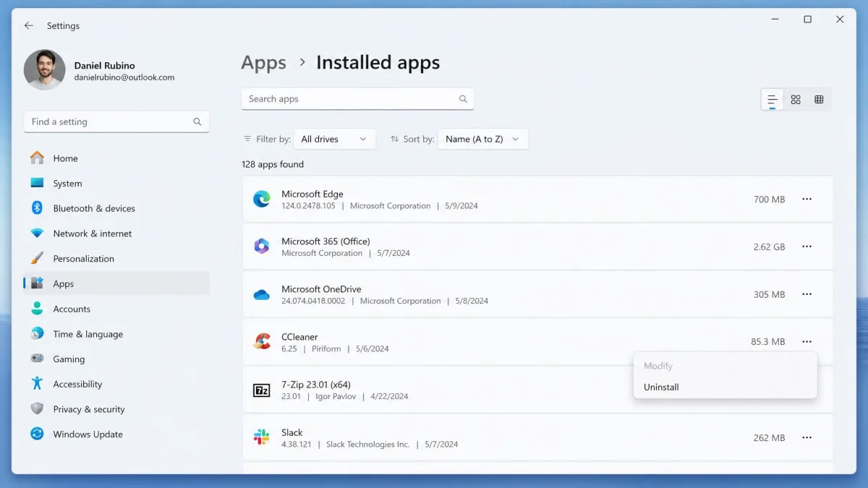Open more options for Microsoft 365
This screenshot has height=488, width=868.
coord(807,247)
